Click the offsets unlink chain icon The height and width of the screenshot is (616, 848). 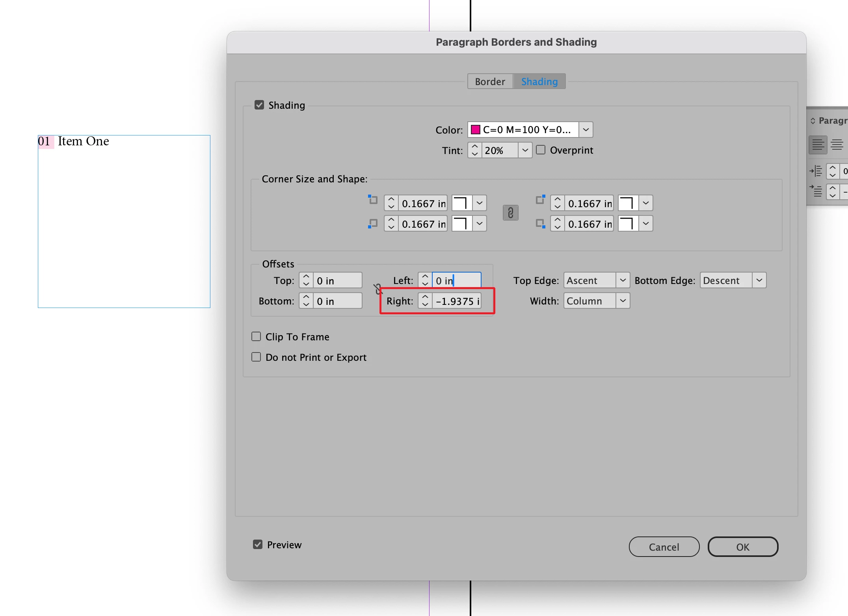point(378,289)
